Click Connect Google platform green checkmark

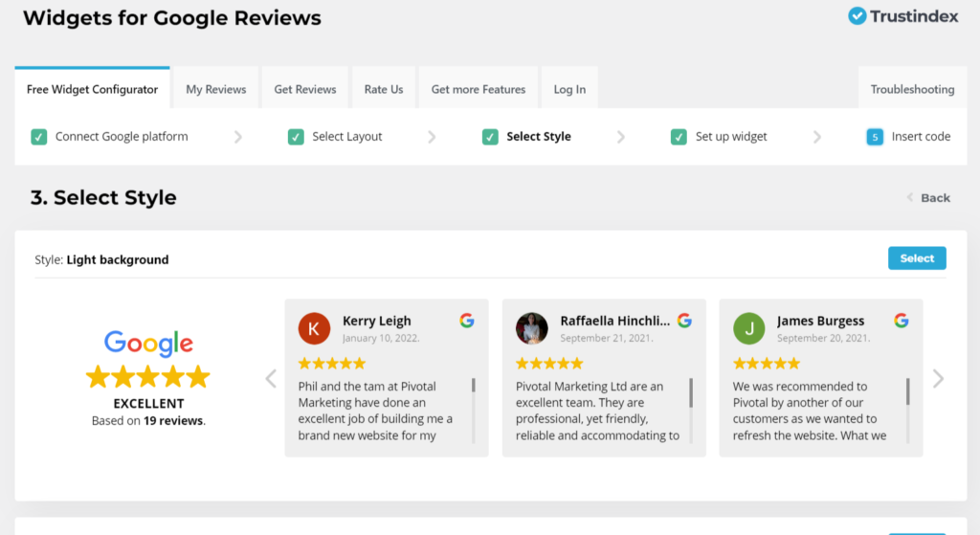coord(38,136)
